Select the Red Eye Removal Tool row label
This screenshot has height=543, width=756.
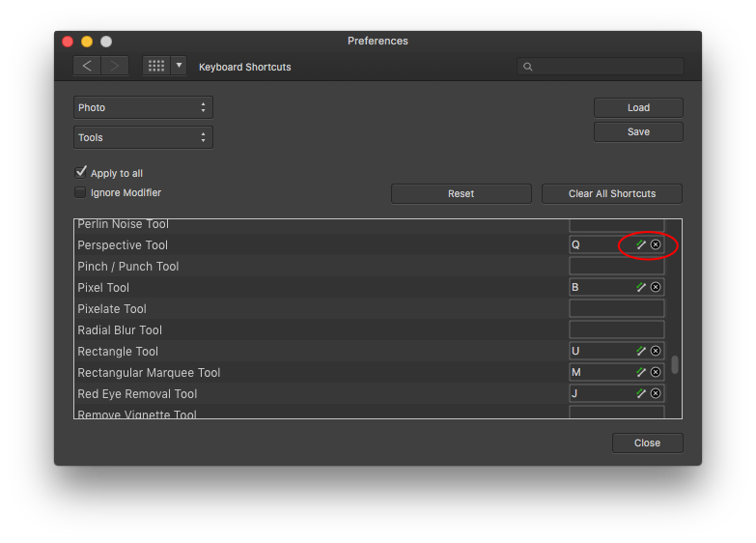pyautogui.click(x=137, y=394)
